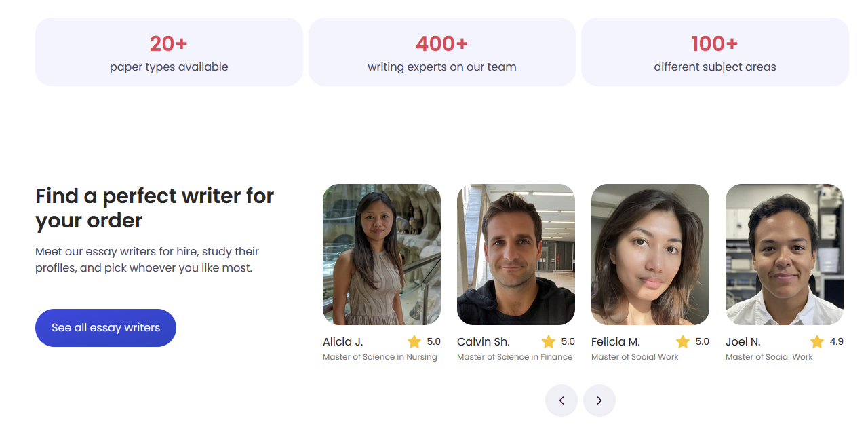Screen dimensions: 868x446
Task: Click the star rating icon for Alicia J.
Action: (x=414, y=341)
